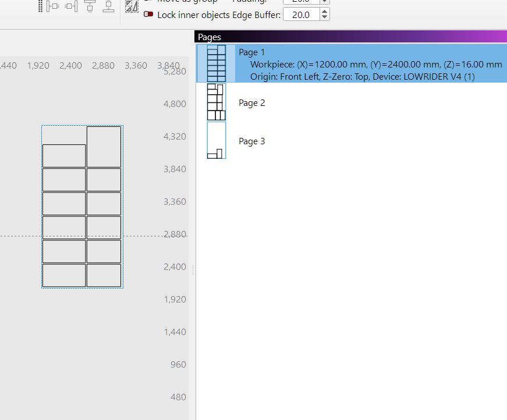Select the Page 3 thumbnail
Viewport: 507px width, 420px height.
pyautogui.click(x=217, y=140)
